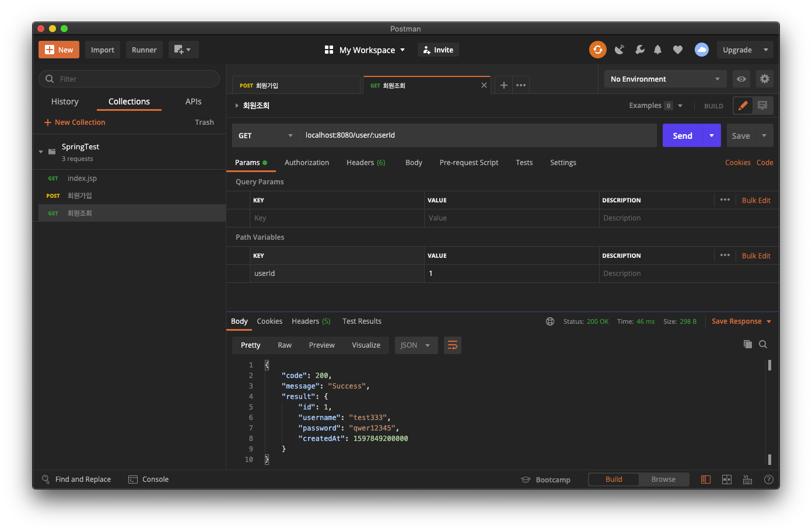Open manage environments gear icon
The width and height of the screenshot is (812, 532).
(765, 79)
